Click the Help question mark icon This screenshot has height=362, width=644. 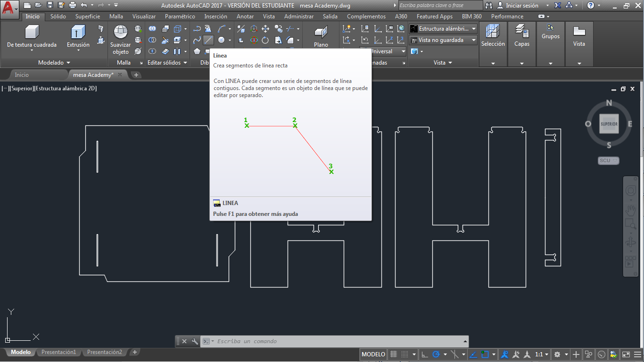coord(591,6)
